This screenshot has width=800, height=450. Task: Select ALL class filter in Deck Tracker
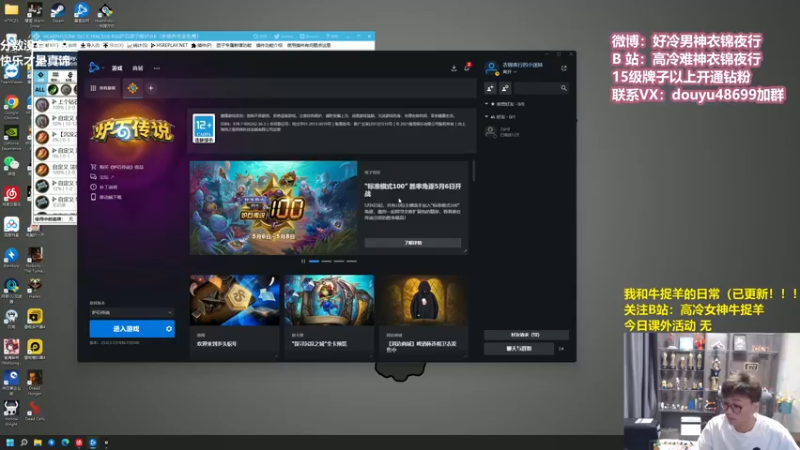pos(40,89)
